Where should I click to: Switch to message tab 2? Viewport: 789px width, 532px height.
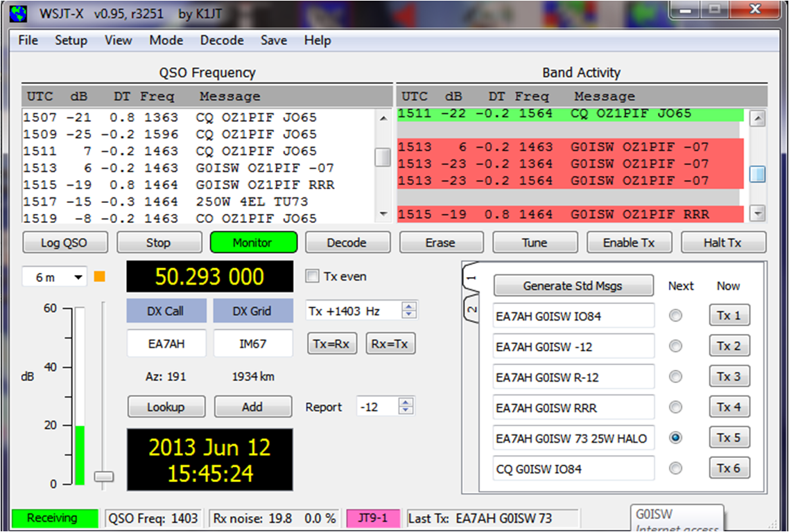pyautogui.click(x=471, y=310)
